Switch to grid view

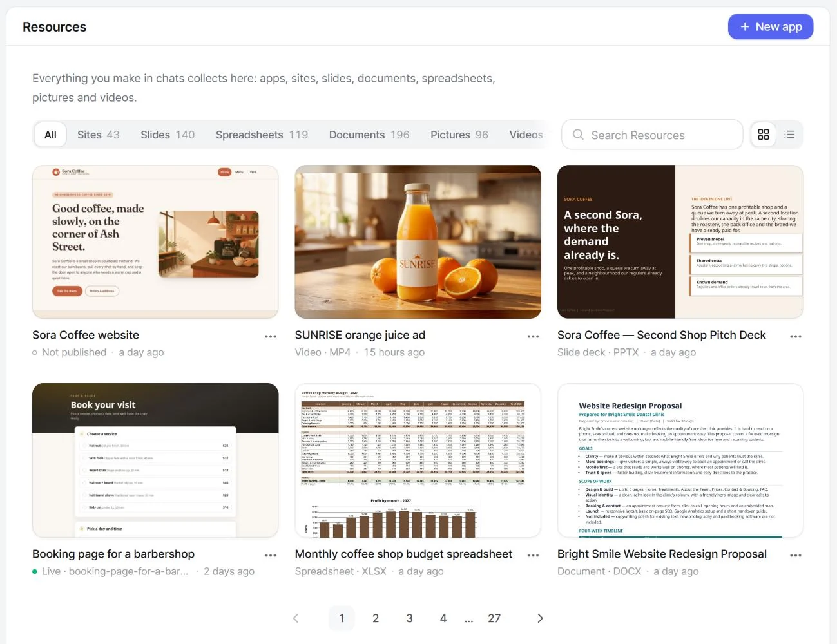point(764,135)
